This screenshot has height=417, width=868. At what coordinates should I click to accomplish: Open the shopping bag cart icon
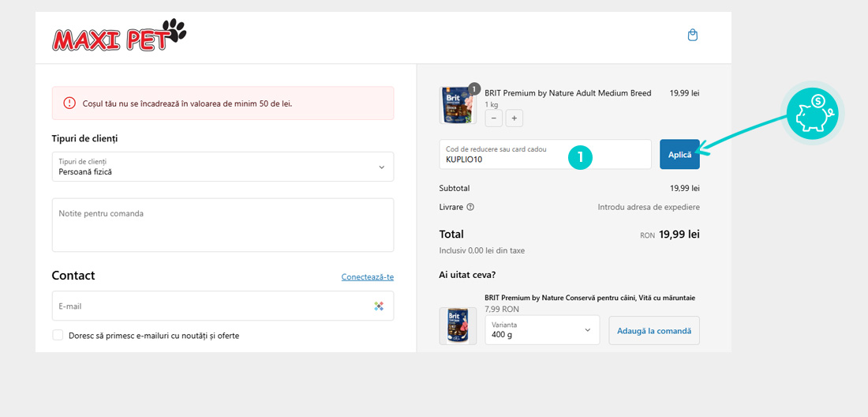pos(693,36)
